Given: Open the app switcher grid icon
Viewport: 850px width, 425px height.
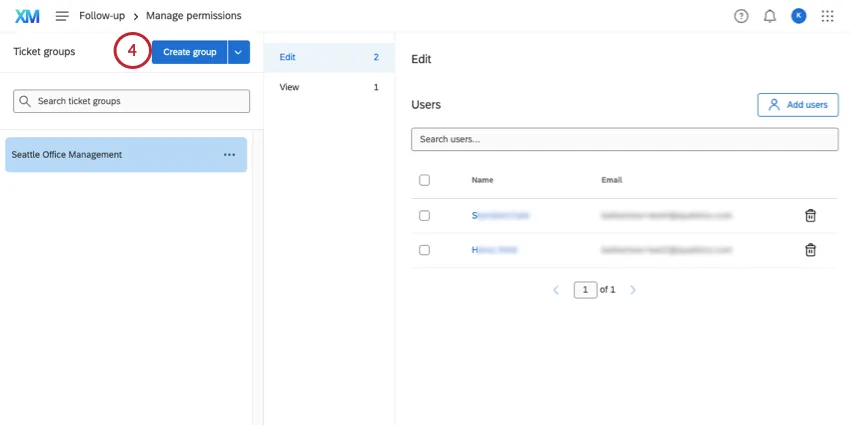Looking at the screenshot, I should (827, 16).
